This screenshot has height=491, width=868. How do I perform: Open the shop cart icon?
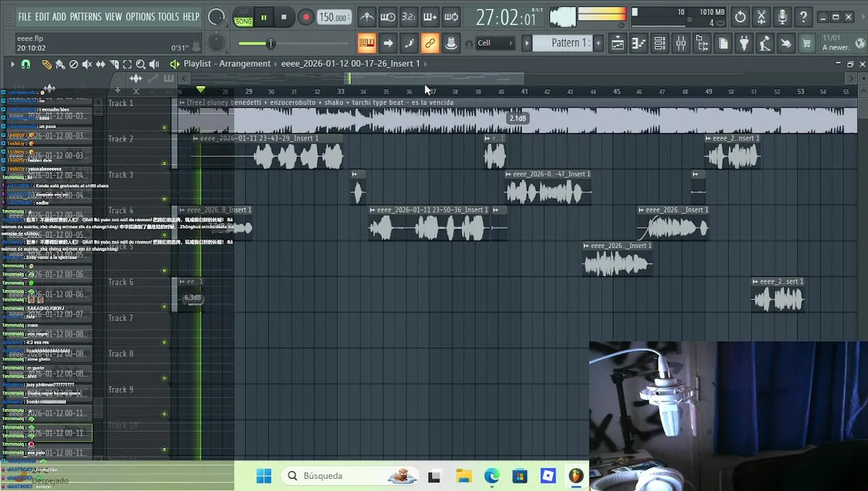point(807,44)
